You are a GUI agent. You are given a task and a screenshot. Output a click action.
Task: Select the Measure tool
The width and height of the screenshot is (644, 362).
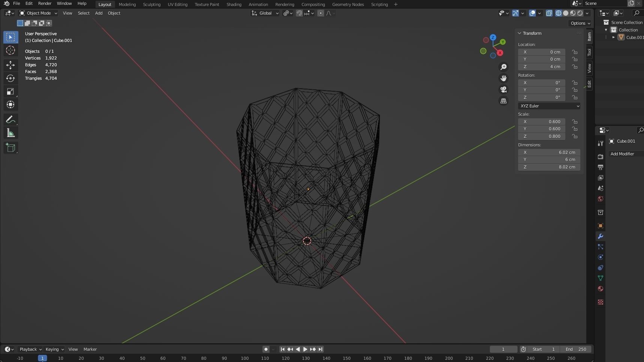point(10,133)
